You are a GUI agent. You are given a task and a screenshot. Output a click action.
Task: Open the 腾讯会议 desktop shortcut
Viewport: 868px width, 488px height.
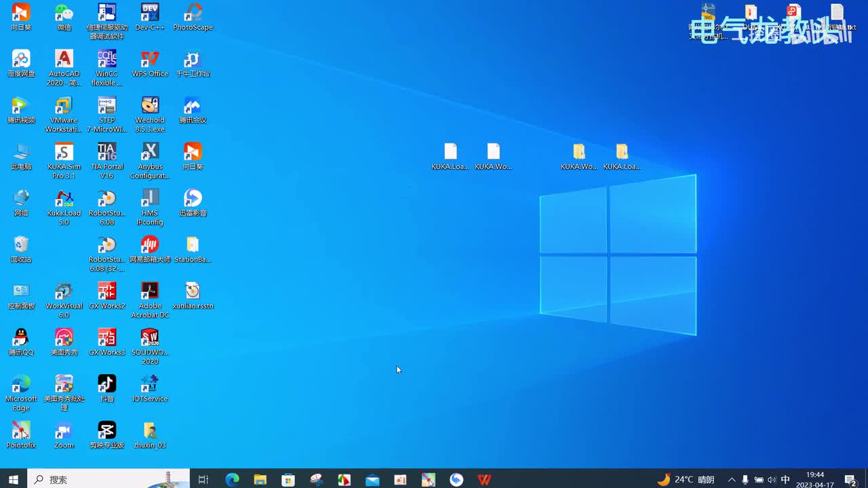pos(193,110)
